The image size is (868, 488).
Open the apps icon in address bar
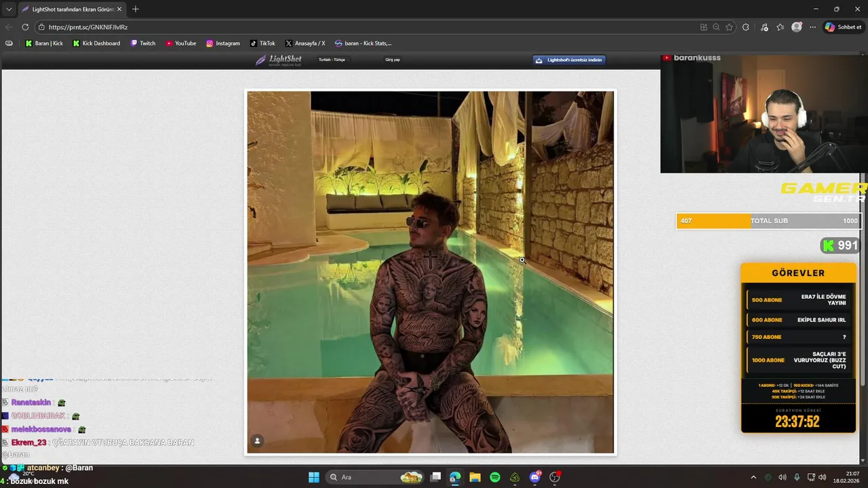704,27
